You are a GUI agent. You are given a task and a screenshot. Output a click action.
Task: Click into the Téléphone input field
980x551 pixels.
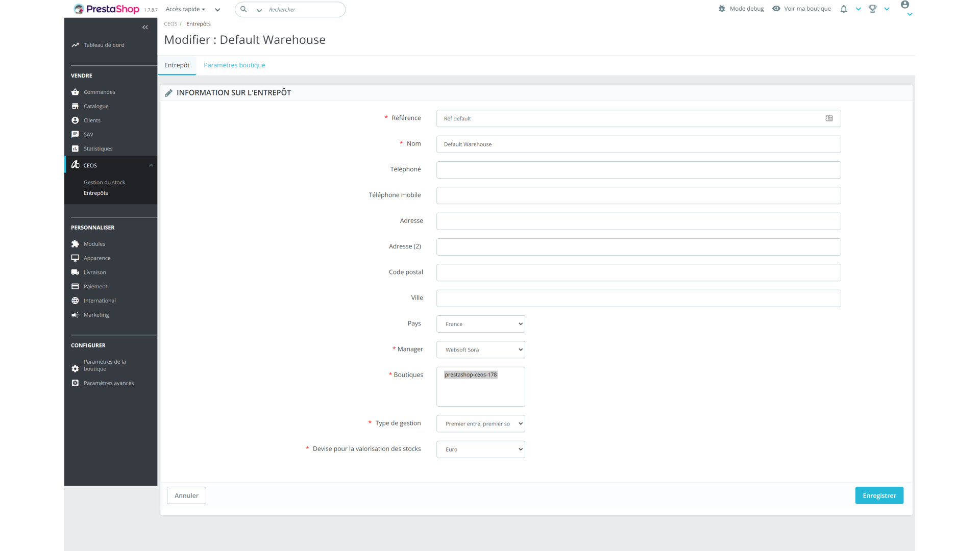pyautogui.click(x=638, y=170)
